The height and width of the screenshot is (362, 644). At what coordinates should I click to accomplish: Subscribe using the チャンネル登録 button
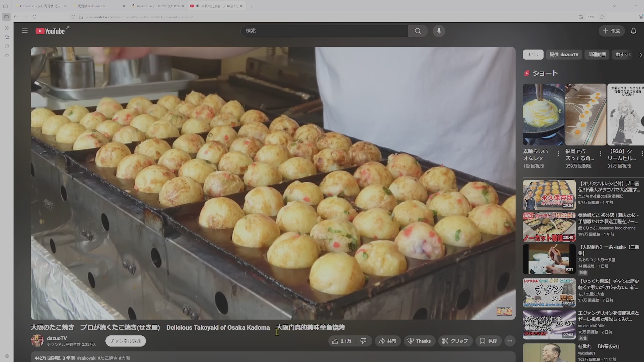point(125,341)
